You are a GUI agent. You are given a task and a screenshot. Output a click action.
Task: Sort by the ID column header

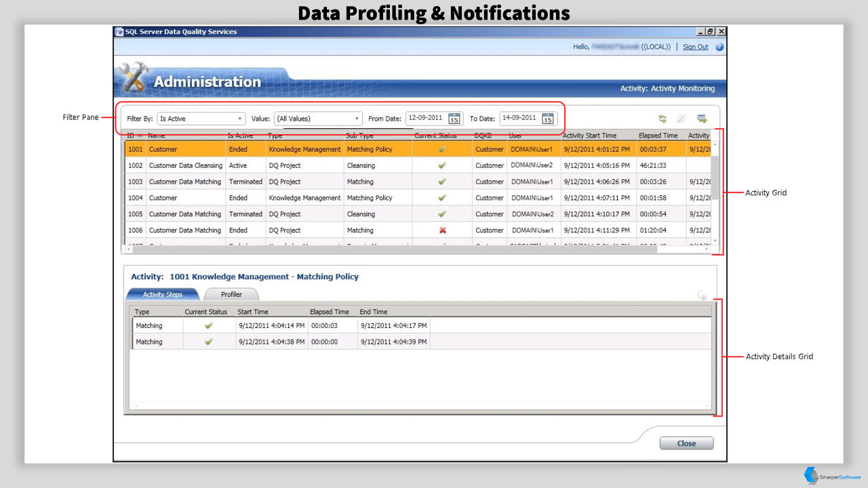click(131, 136)
